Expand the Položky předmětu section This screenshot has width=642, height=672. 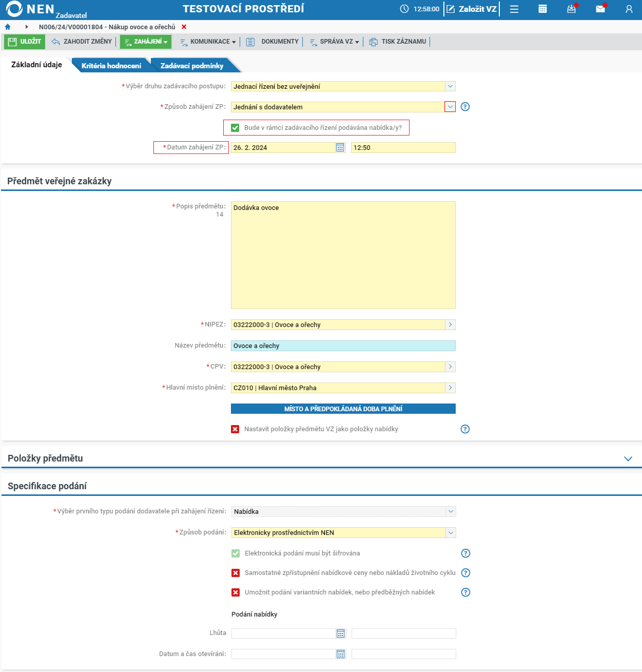628,458
